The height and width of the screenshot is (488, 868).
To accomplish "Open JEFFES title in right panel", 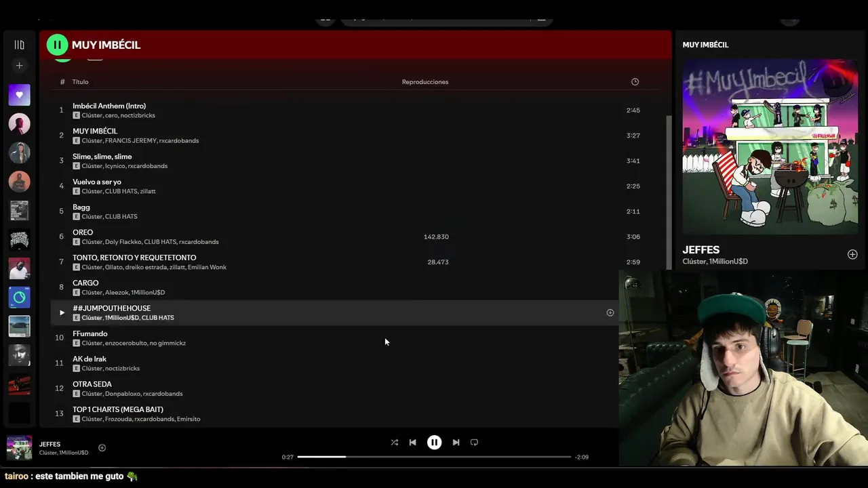I will click(x=701, y=250).
